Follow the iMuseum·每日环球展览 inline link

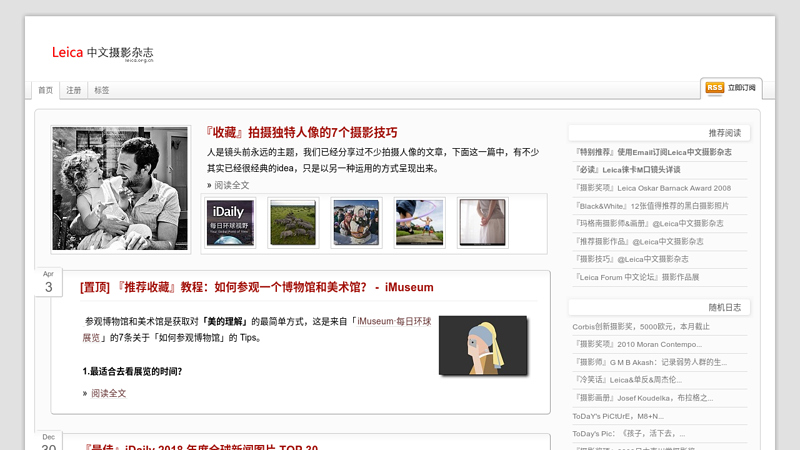click(x=394, y=321)
